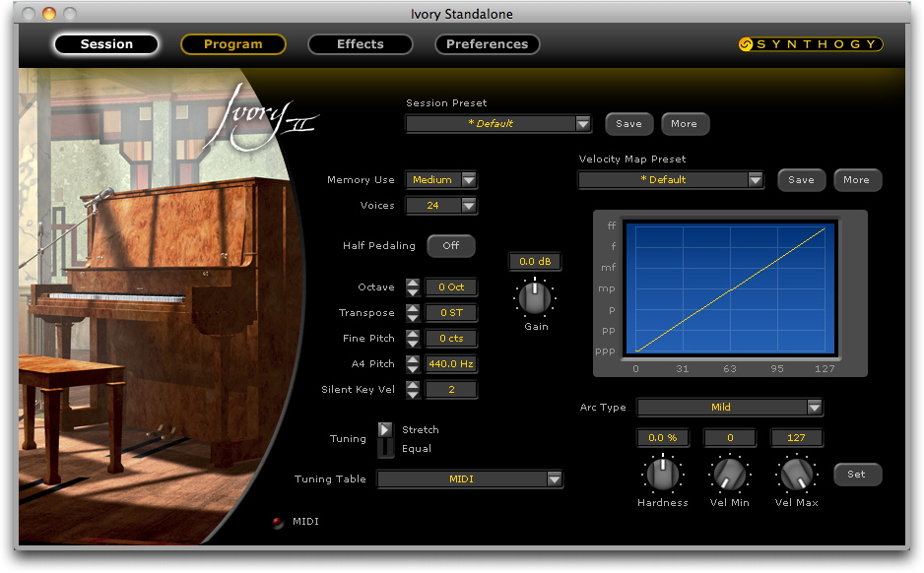The height and width of the screenshot is (573, 924).
Task: Click the Vel Max knob
Action: [x=796, y=475]
